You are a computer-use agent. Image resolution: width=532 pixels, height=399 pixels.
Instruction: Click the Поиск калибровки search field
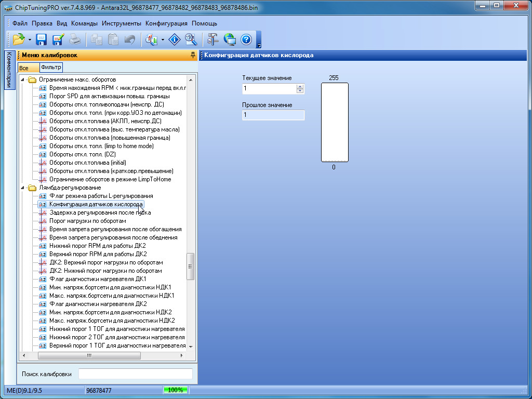pos(135,374)
